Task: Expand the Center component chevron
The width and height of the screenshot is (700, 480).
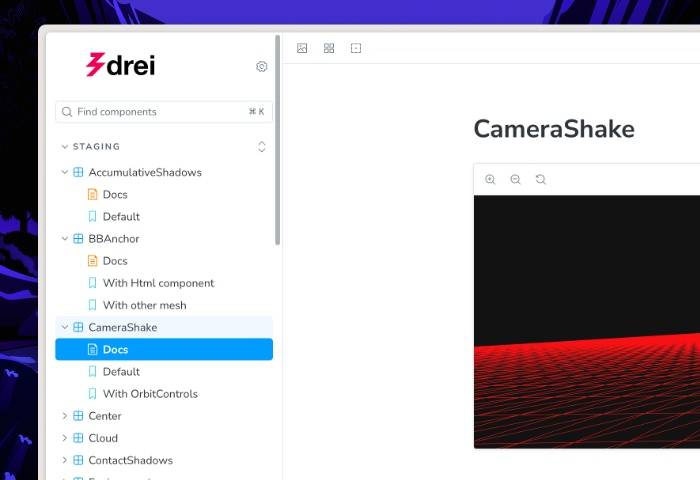Action: pos(65,416)
